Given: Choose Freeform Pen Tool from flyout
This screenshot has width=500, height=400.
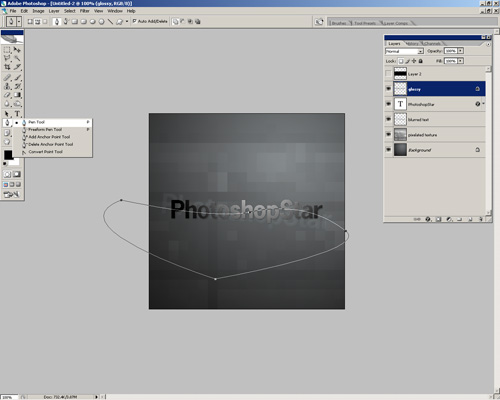Looking at the screenshot, I should (52, 129).
